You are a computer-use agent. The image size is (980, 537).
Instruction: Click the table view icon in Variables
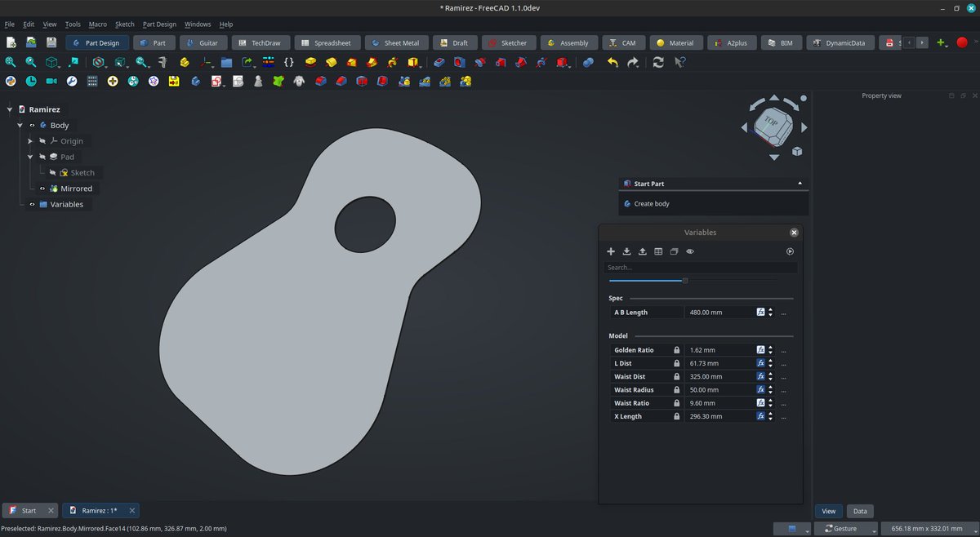click(x=658, y=251)
